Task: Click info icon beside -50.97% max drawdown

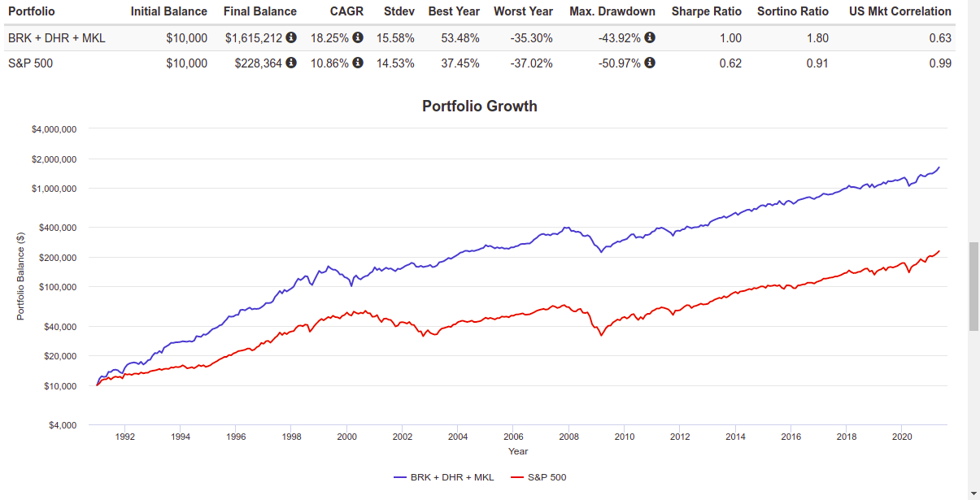Action: pos(650,63)
